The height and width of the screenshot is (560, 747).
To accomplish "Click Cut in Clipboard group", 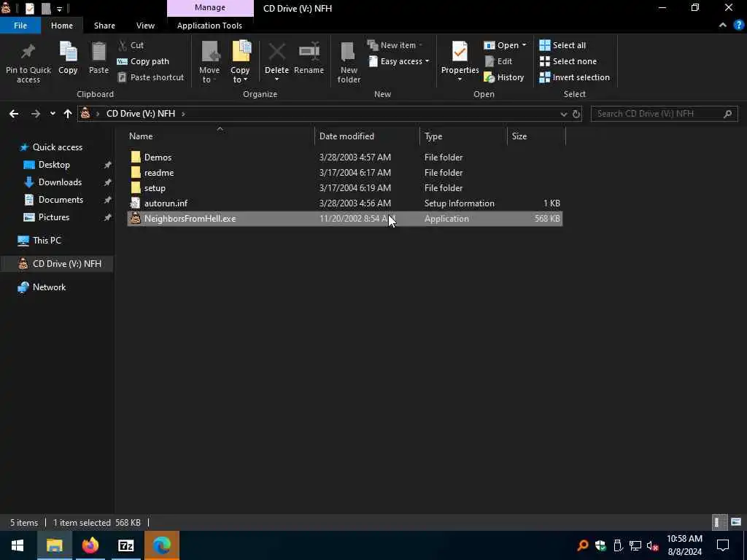I will pyautogui.click(x=131, y=45).
